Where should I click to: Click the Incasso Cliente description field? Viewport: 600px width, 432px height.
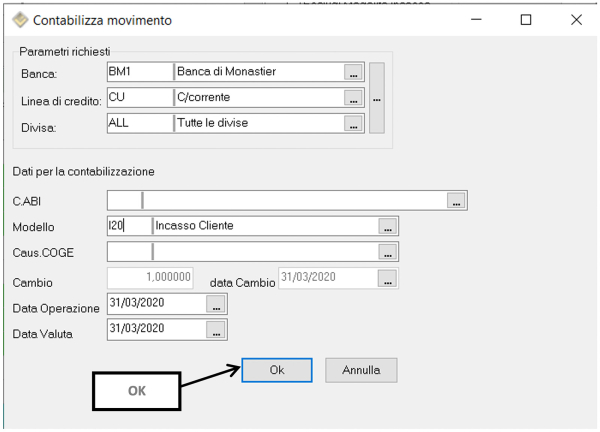click(264, 226)
